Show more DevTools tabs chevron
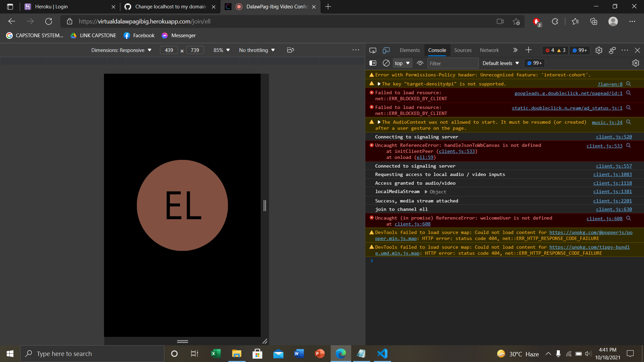The image size is (644, 362). click(x=515, y=50)
